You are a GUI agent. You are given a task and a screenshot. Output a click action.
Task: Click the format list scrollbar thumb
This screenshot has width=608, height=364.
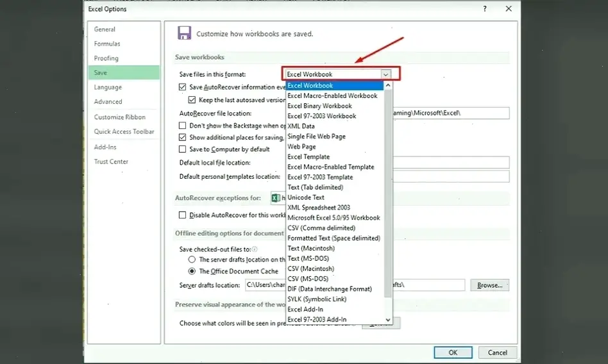[x=388, y=194]
